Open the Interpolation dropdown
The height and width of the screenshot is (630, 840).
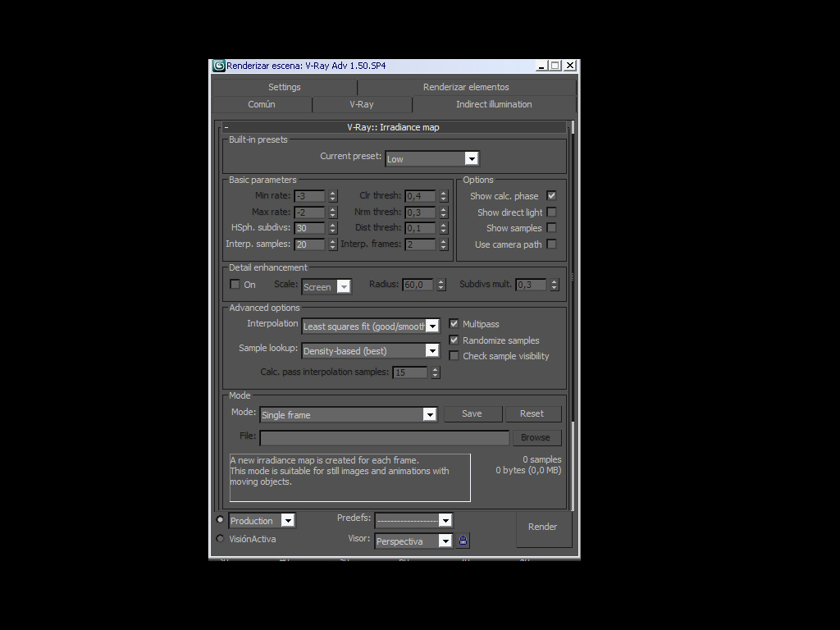[x=371, y=326]
